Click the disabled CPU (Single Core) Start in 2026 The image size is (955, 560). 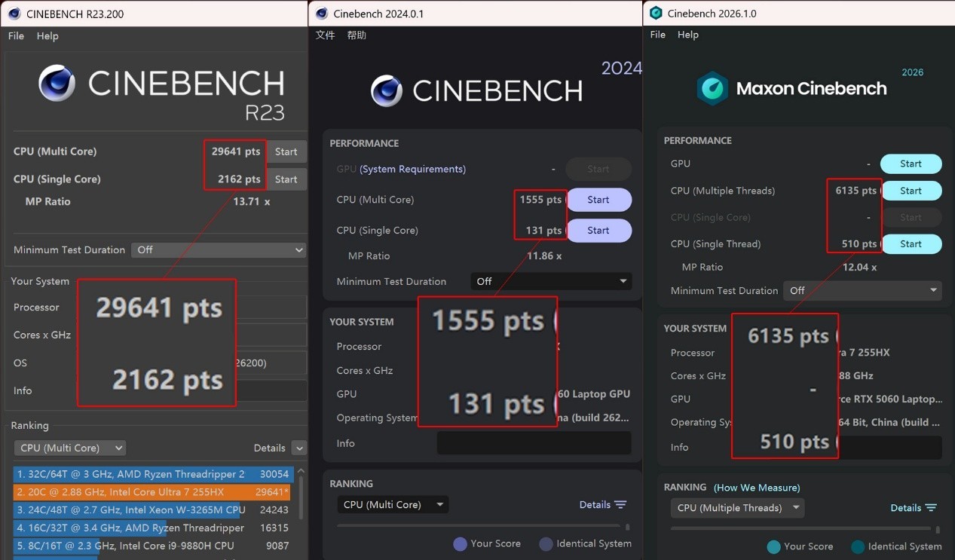point(911,217)
